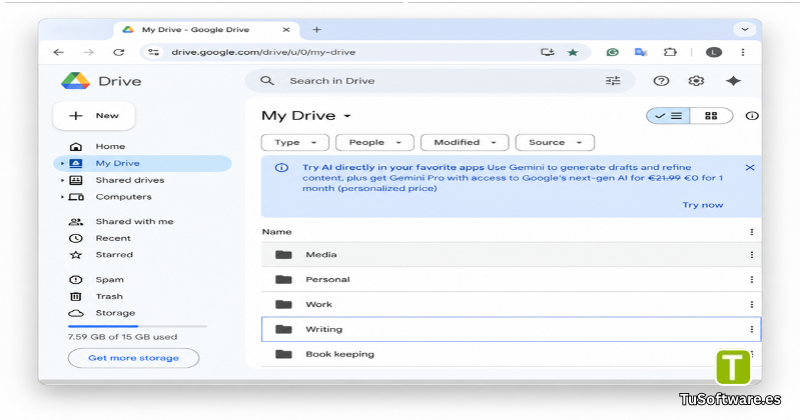Viewport: 800px width, 420px height.
Task: Open Chrome three-dot menu
Action: [x=743, y=52]
